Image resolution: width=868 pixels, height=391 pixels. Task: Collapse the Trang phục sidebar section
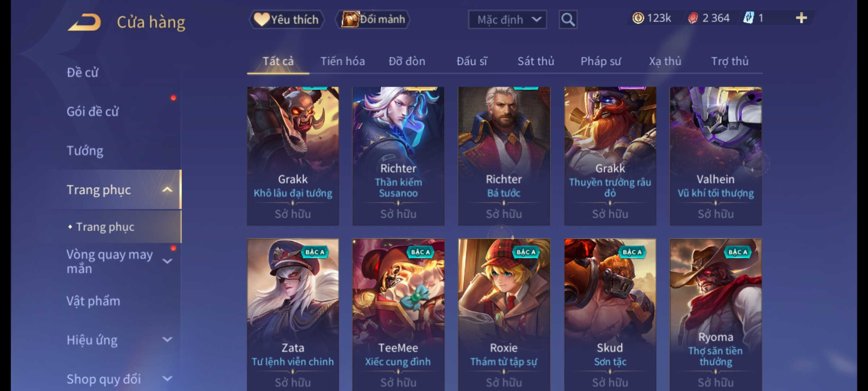pyautogui.click(x=167, y=190)
